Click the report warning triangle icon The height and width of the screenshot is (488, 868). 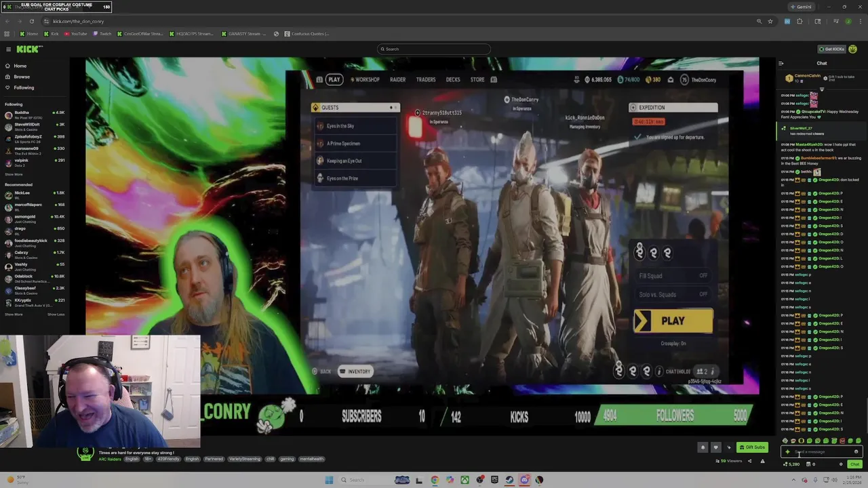762,461
